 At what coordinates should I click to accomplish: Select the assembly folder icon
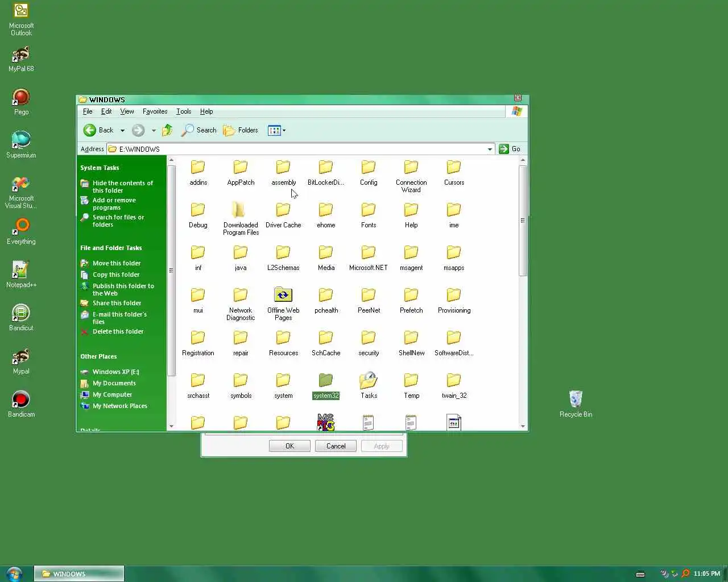point(283,167)
